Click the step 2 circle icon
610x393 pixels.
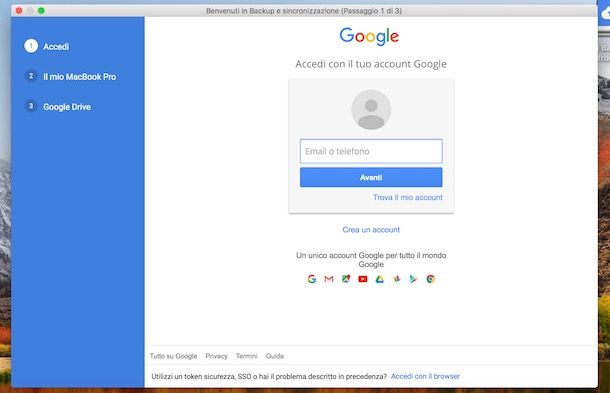pos(31,76)
